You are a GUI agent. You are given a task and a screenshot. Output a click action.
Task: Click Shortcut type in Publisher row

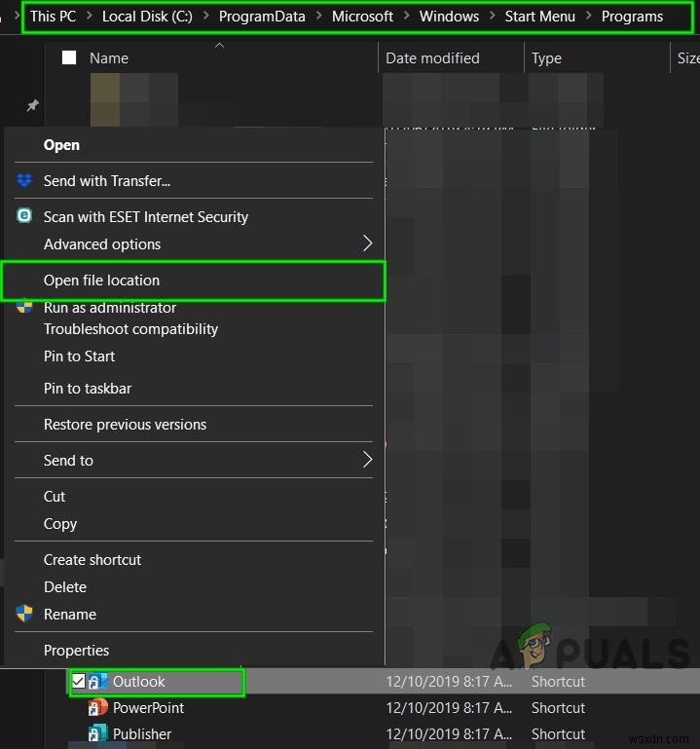(x=558, y=733)
